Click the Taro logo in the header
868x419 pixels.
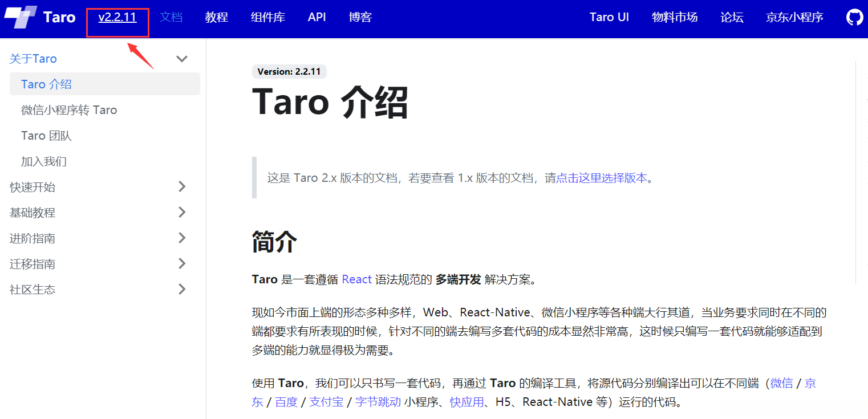click(40, 17)
